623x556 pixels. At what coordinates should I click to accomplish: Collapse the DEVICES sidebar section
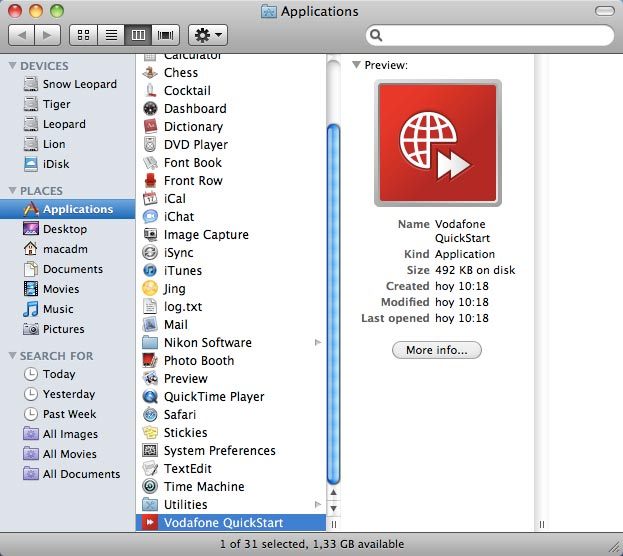[x=12, y=65]
